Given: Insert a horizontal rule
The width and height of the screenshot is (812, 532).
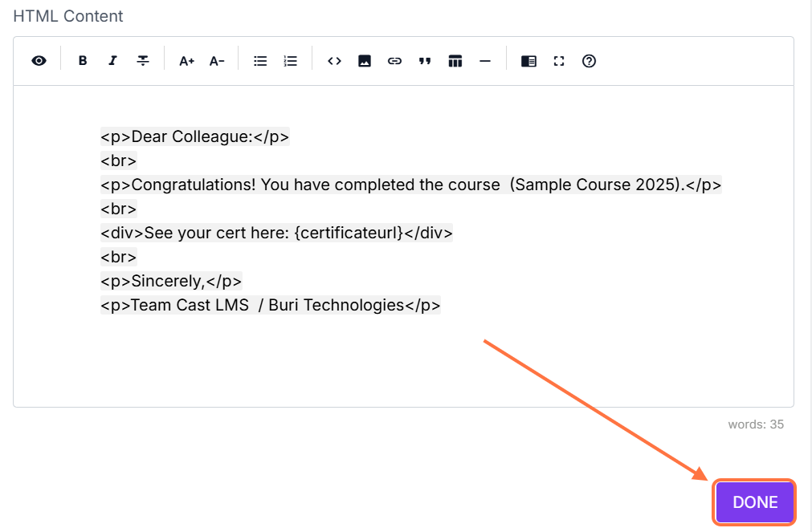Looking at the screenshot, I should [x=485, y=61].
